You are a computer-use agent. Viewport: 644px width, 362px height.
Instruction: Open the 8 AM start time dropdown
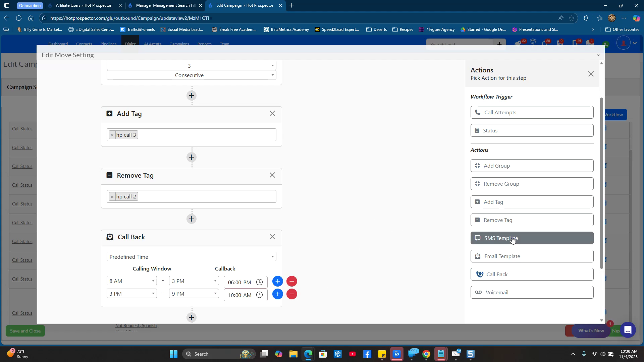coord(131,281)
